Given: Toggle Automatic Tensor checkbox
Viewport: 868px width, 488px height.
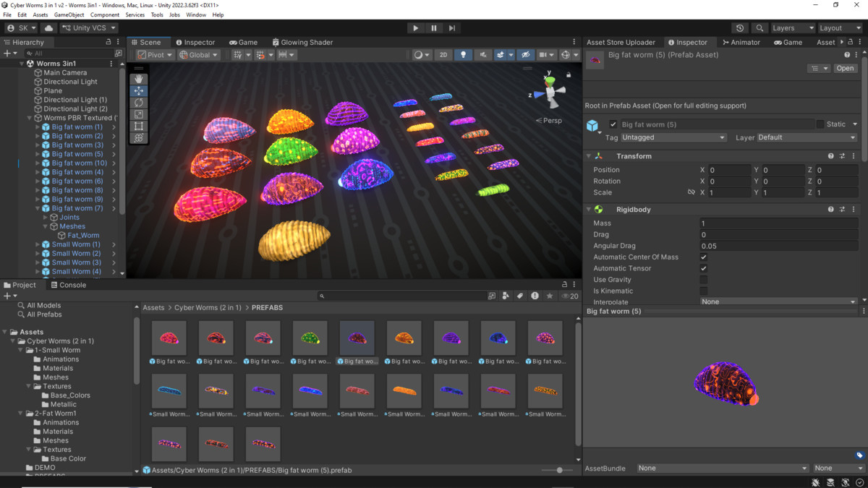Looking at the screenshot, I should click(x=704, y=268).
